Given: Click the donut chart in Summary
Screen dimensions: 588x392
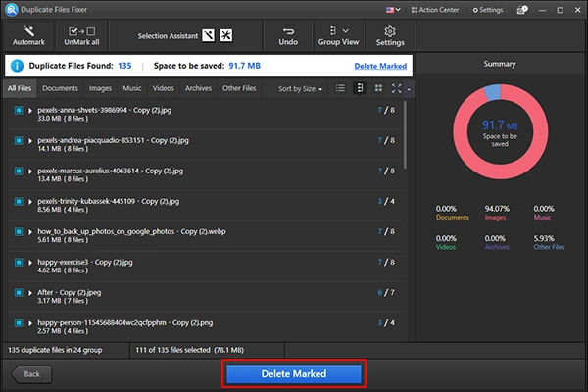Looking at the screenshot, I should [x=500, y=131].
